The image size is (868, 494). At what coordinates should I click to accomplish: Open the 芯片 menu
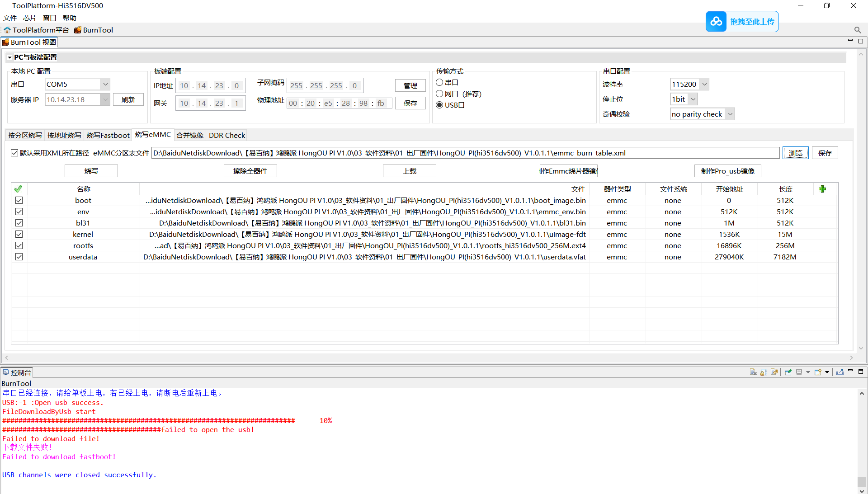pos(29,18)
